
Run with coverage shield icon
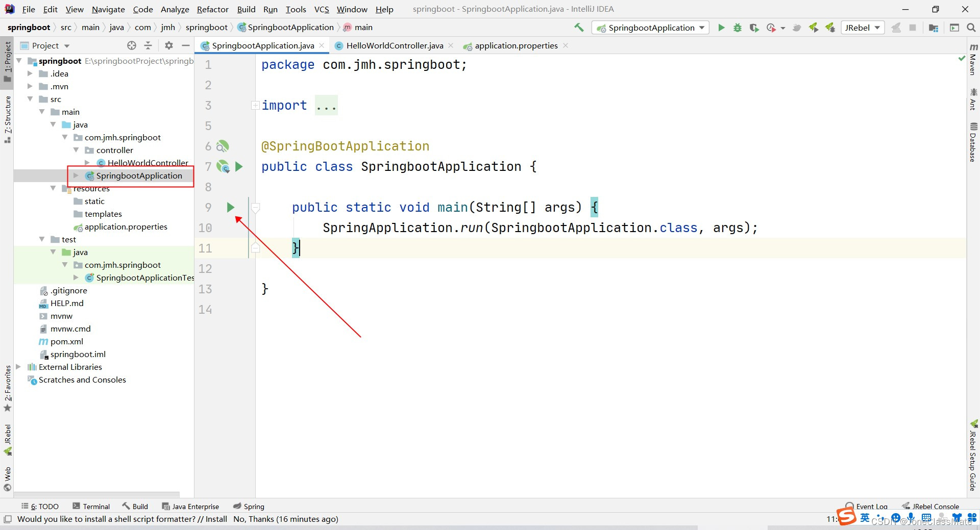pyautogui.click(x=754, y=28)
